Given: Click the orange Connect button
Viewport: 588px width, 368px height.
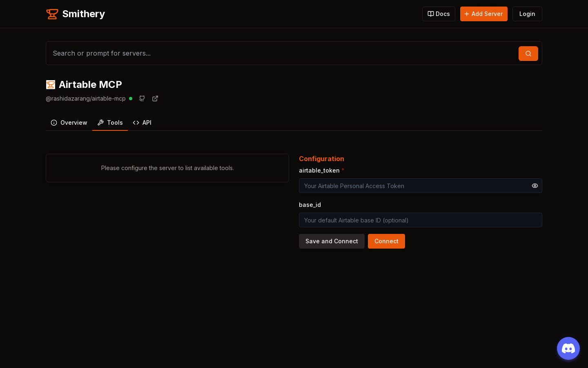Looking at the screenshot, I should coord(386,241).
